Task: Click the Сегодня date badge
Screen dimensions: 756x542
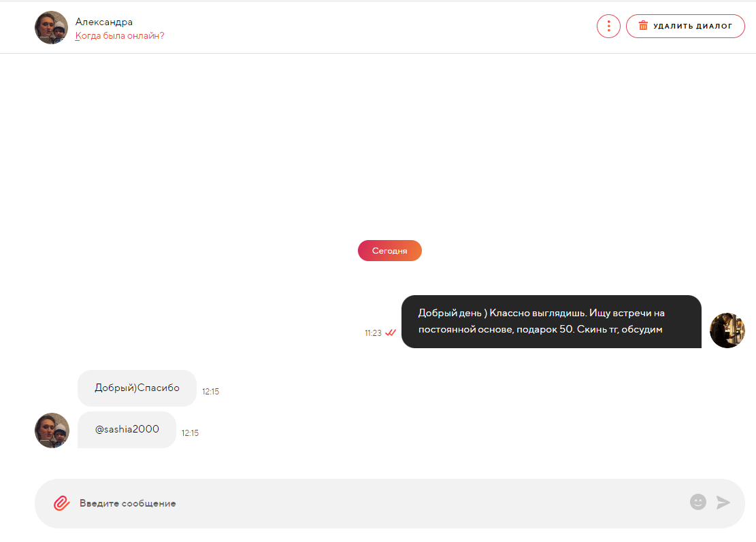Action: [390, 250]
